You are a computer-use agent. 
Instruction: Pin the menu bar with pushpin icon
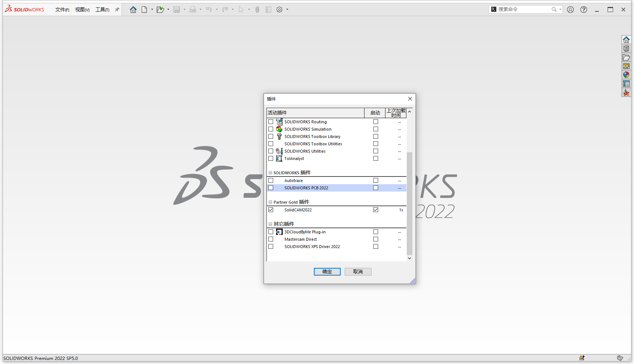117,10
